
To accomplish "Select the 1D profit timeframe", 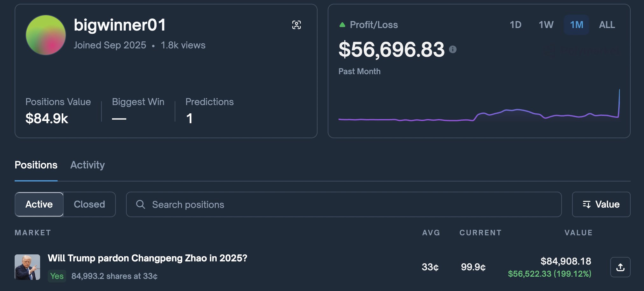I will coord(515,25).
